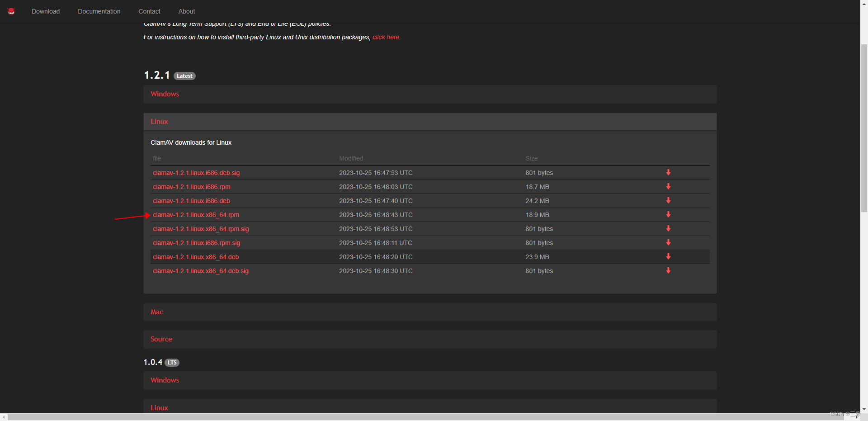The width and height of the screenshot is (868, 421).
Task: Click download arrow for clamav-1.2.1.linux.i686.rpm.sig
Action: click(668, 242)
